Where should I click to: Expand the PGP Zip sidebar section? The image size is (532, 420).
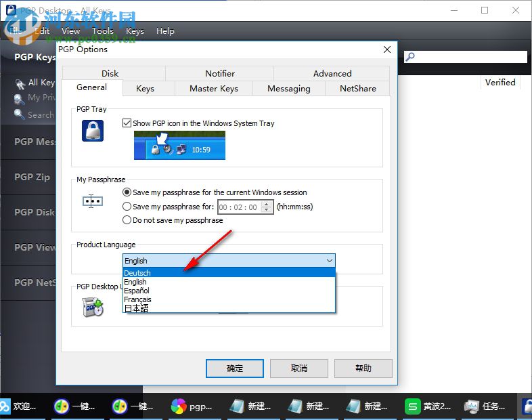pyautogui.click(x=28, y=177)
